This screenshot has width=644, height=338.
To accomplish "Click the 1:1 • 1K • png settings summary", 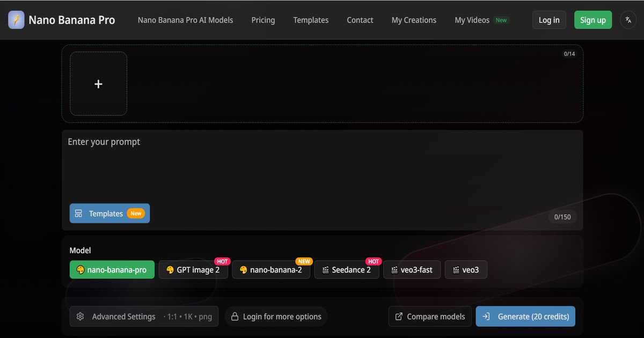I will (188, 317).
